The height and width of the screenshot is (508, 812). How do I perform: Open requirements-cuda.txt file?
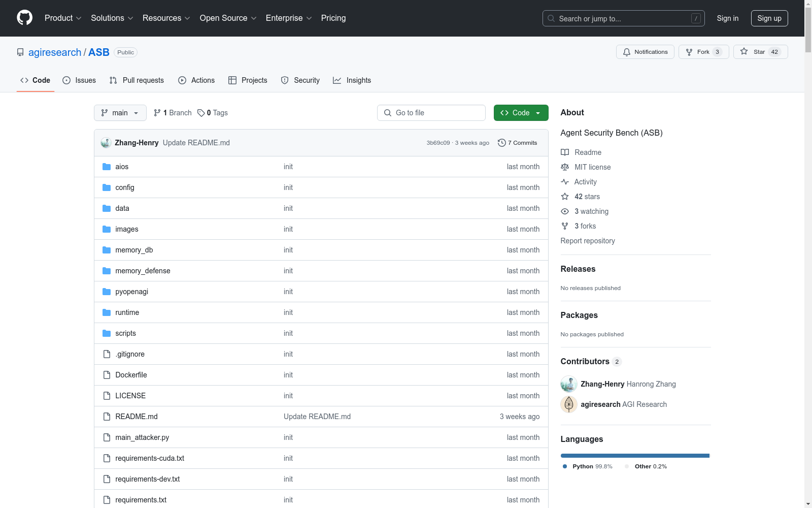[150, 458]
